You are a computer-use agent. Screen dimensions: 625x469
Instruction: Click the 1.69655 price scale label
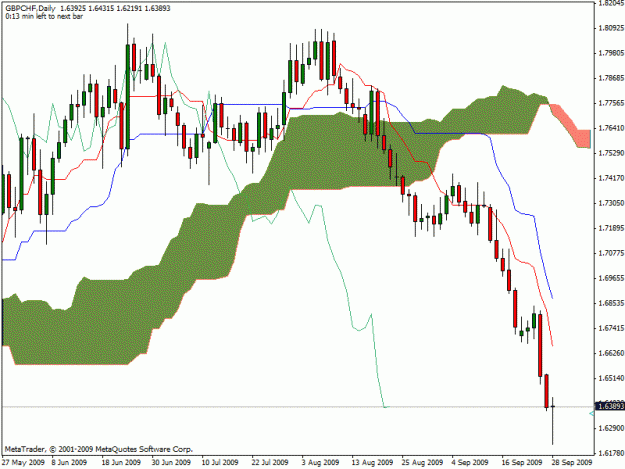pyautogui.click(x=611, y=278)
